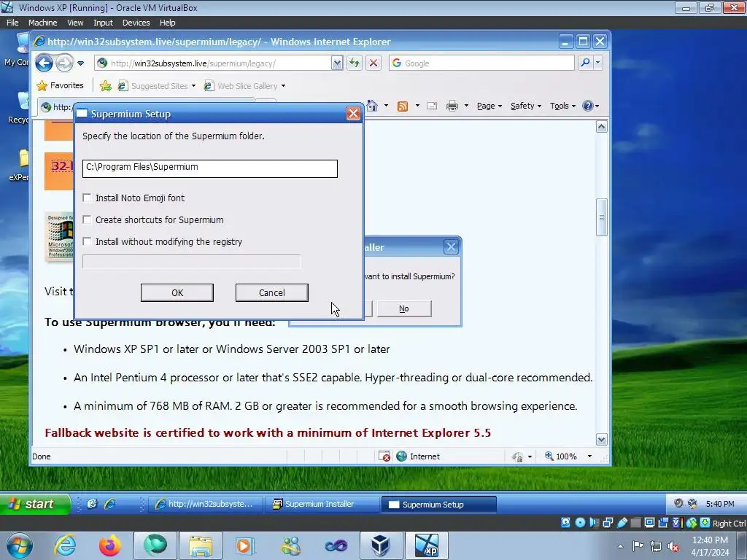Click the Supermium folder location field
Viewport: 747px width, 560px height.
coord(210,168)
